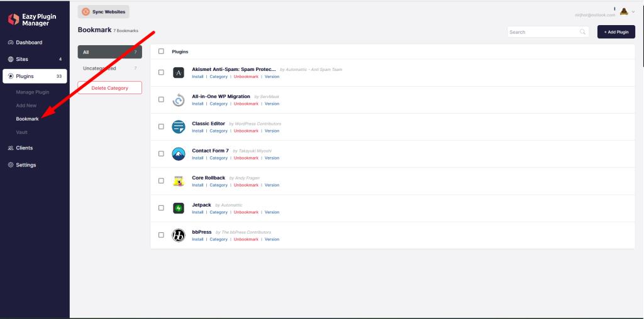The height and width of the screenshot is (319, 644).
Task: Click Version link for Classic Editor
Action: point(272,131)
